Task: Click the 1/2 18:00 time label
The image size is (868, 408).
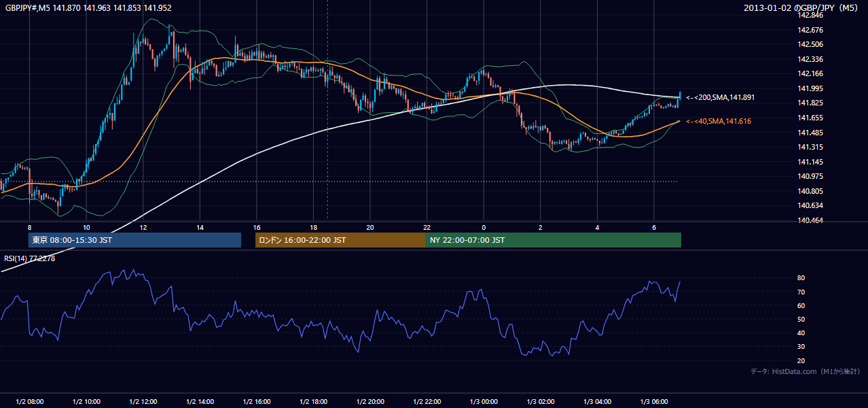Action: pos(313,401)
